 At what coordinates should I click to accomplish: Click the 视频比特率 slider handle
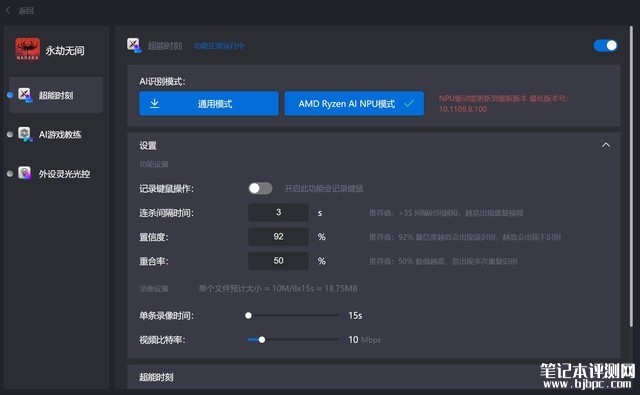coord(262,340)
